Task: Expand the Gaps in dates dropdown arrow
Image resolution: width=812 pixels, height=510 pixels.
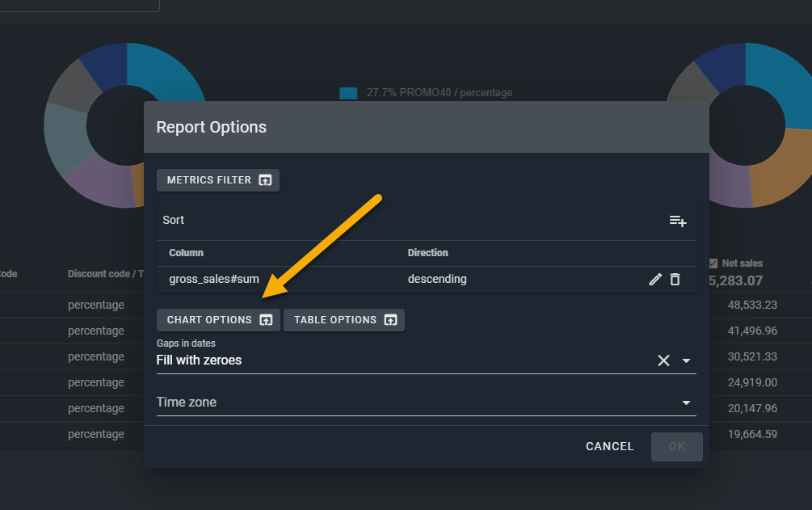Action: pyautogui.click(x=687, y=360)
